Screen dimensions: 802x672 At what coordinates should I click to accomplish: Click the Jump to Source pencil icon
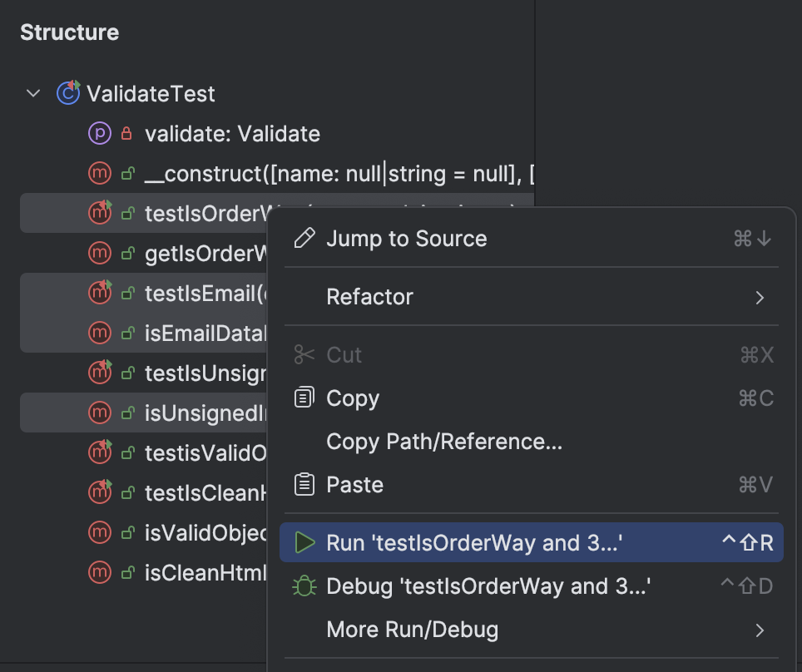pos(305,239)
